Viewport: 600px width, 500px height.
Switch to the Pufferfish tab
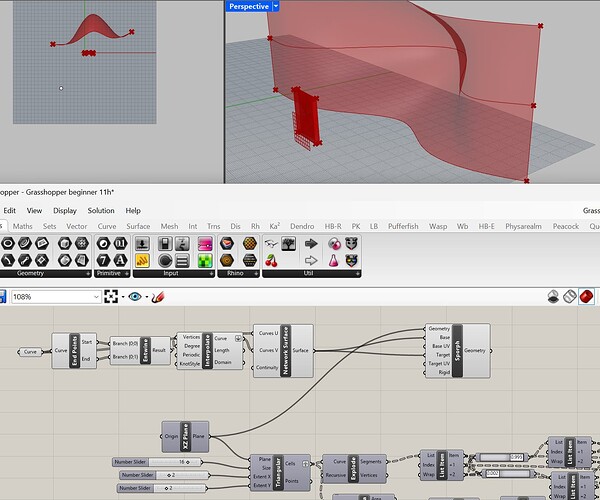tap(403, 226)
